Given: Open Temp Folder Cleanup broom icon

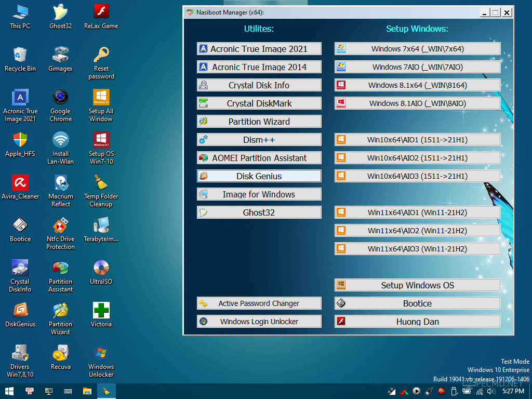Looking at the screenshot, I should point(101,191).
